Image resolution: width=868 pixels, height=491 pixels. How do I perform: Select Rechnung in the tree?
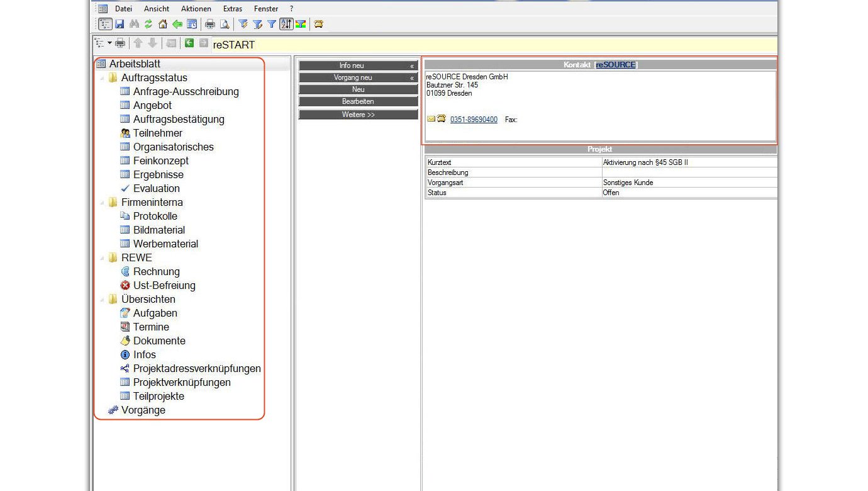156,272
